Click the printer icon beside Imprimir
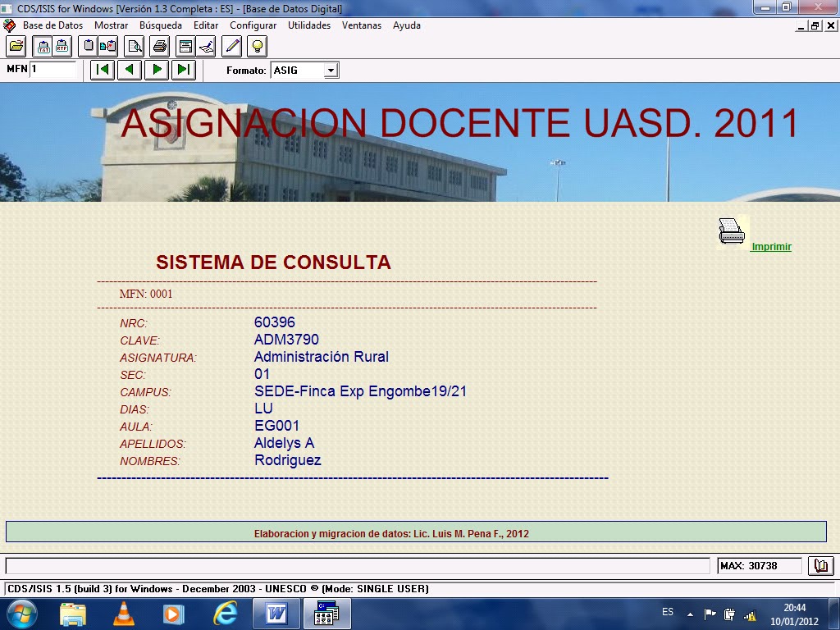Screen dimensions: 840x630 tap(733, 231)
